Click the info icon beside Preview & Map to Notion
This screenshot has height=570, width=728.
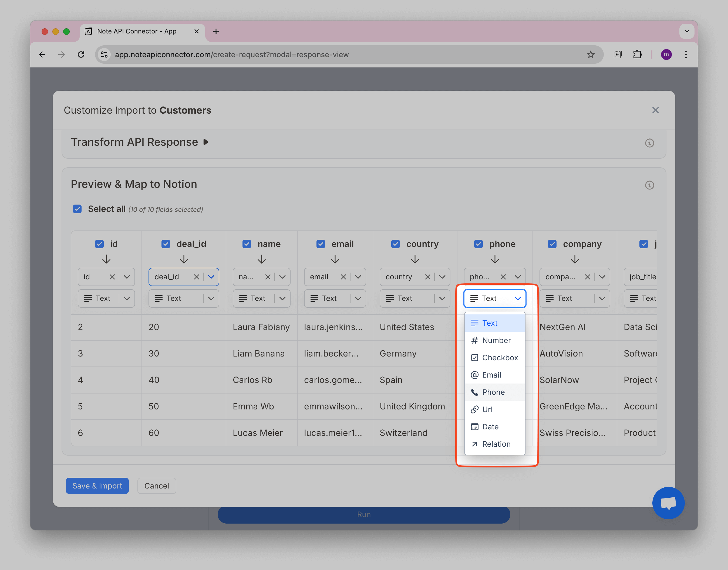[649, 185]
